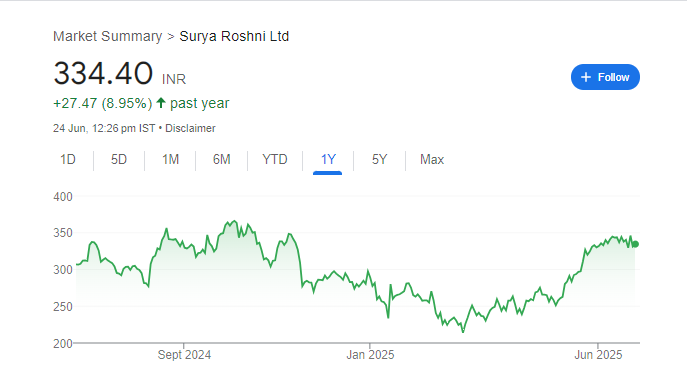
Task: Click the '24 Jun, 12:26 pm IST' timestamp
Action: pyautogui.click(x=104, y=128)
